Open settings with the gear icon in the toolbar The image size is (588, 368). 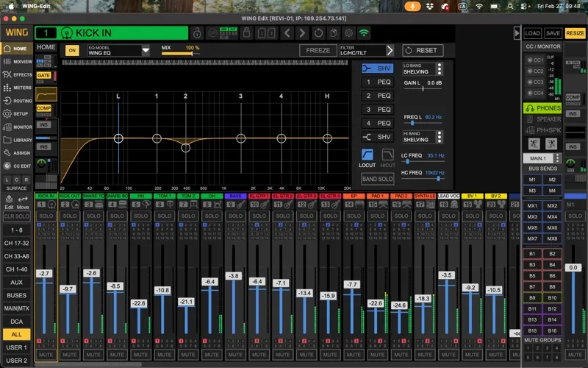coord(348,33)
